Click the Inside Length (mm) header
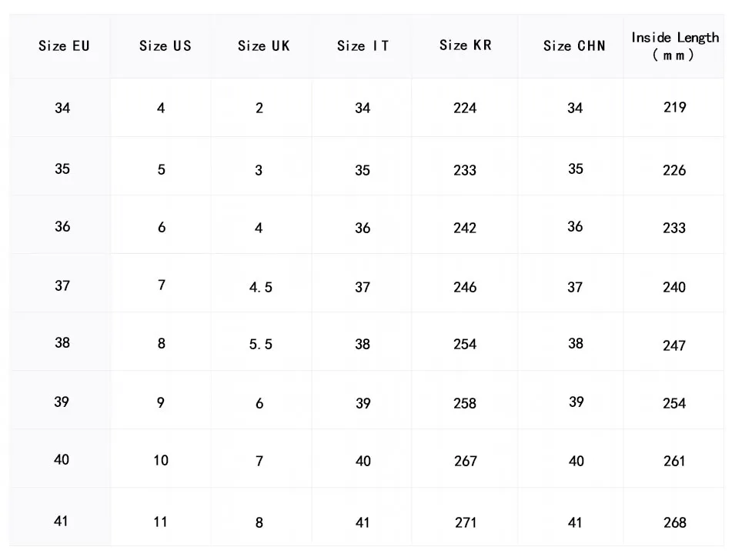 click(x=674, y=46)
